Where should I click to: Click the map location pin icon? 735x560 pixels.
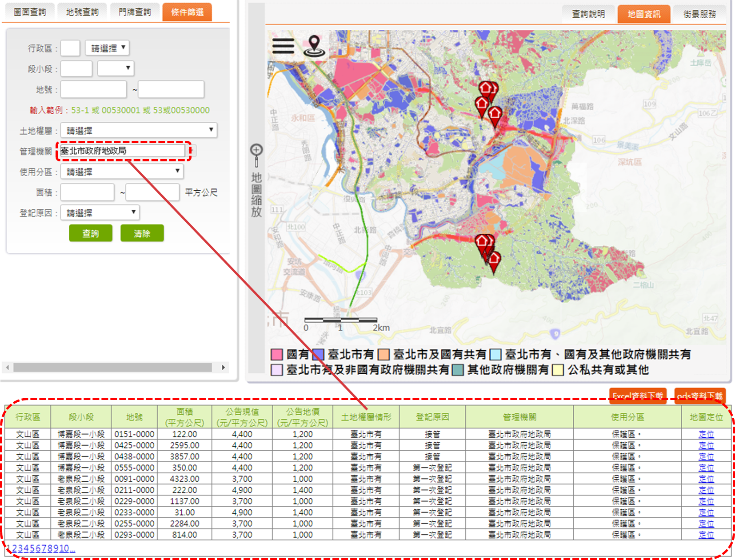click(x=314, y=46)
